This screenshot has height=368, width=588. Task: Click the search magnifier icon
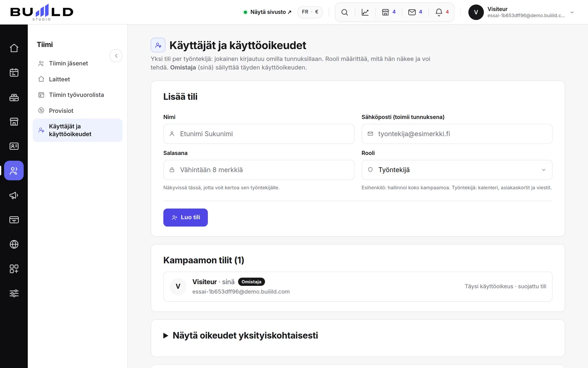(x=345, y=12)
